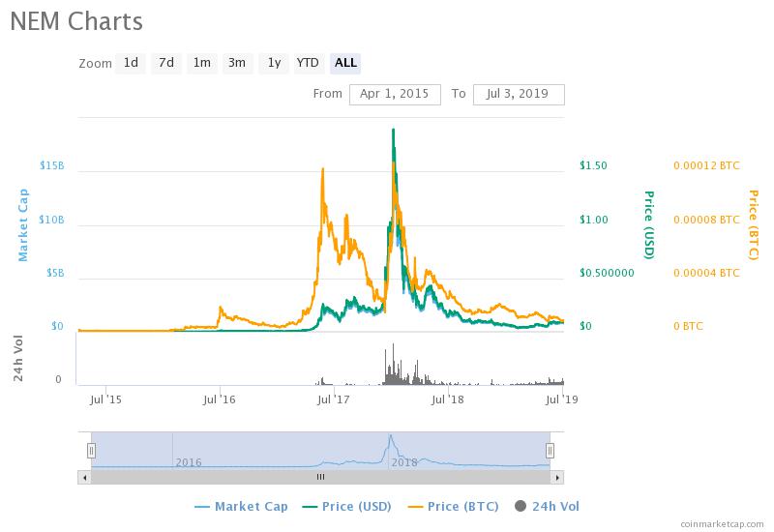Click the USD price peak on chart
This screenshot has height=532, width=774.
point(393,130)
